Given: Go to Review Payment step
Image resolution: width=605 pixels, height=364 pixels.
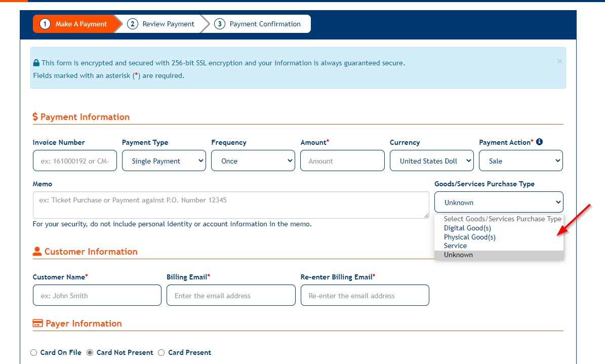Looking at the screenshot, I should (x=162, y=24).
